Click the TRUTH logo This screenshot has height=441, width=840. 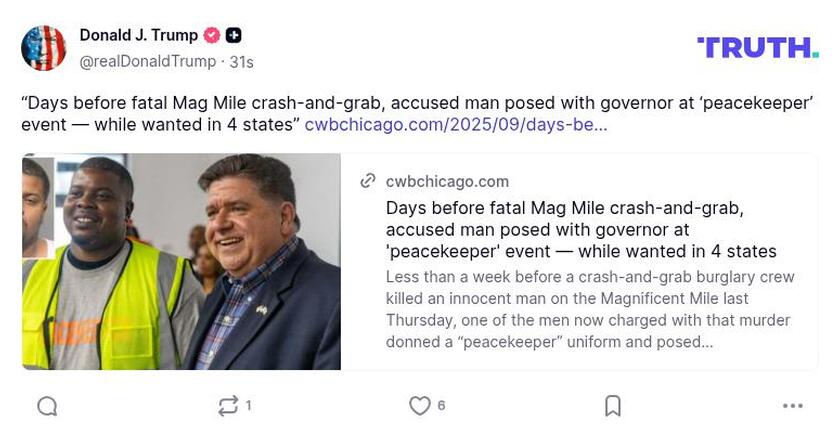(757, 47)
